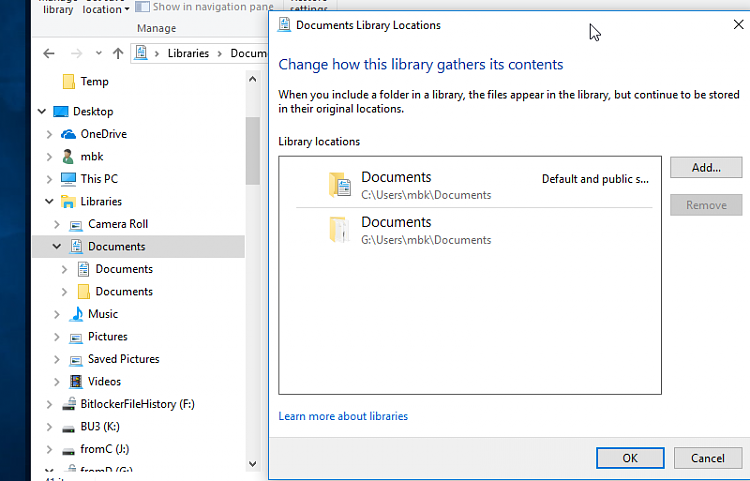This screenshot has width=750, height=481.
Task: Open Learn more about libraries link
Action: click(343, 416)
